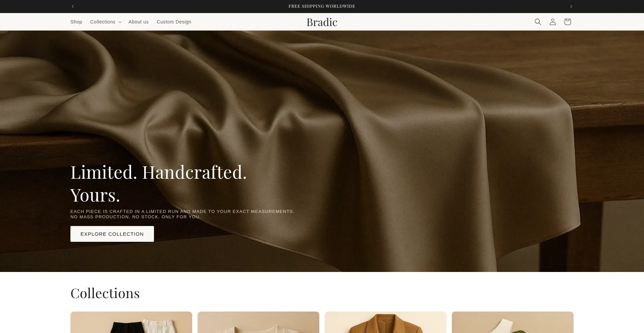Go to About us page
Screen dimensions: 644x333
tap(139, 22)
